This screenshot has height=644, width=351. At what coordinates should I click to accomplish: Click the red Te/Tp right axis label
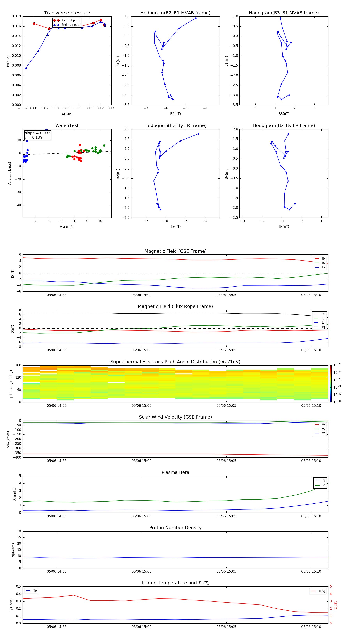click(336, 605)
